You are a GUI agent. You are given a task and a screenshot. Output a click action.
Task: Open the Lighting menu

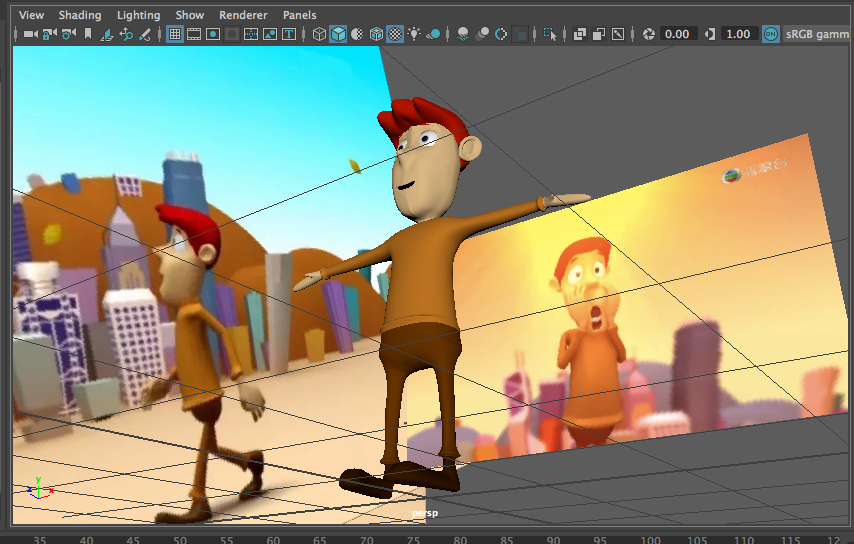[x=138, y=15]
